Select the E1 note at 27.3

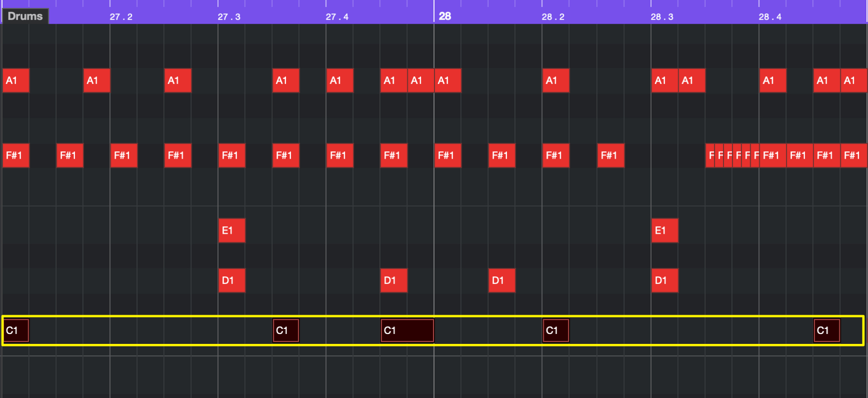click(232, 230)
